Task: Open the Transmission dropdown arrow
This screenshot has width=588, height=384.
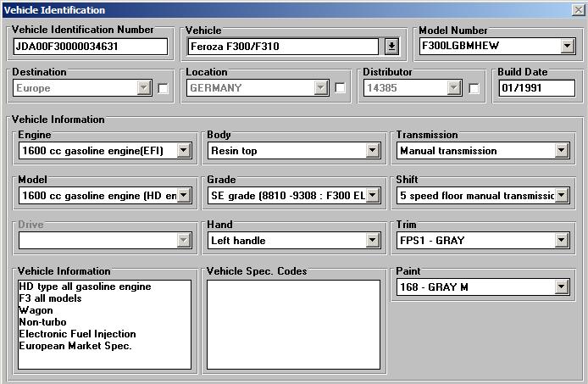Action: [562, 151]
